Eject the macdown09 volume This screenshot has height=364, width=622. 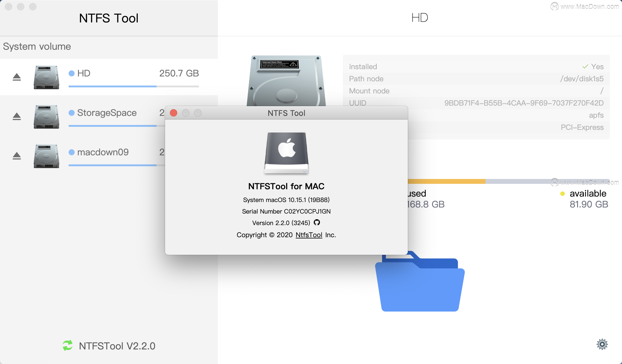pos(17,156)
